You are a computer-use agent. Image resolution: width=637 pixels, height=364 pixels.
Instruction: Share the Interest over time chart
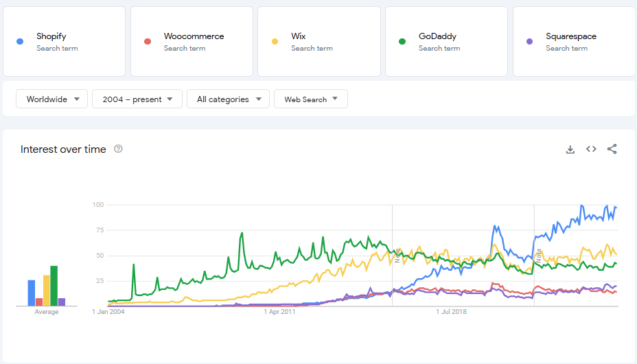612,149
